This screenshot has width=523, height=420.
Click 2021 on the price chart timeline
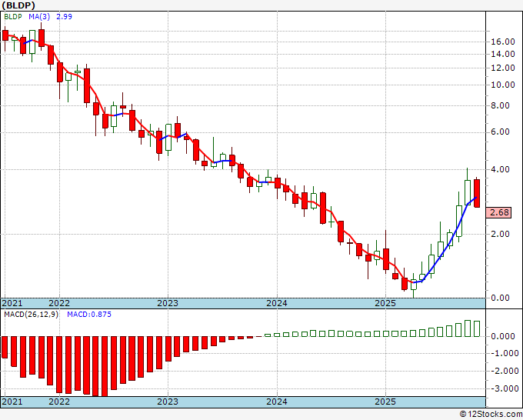tap(12, 303)
